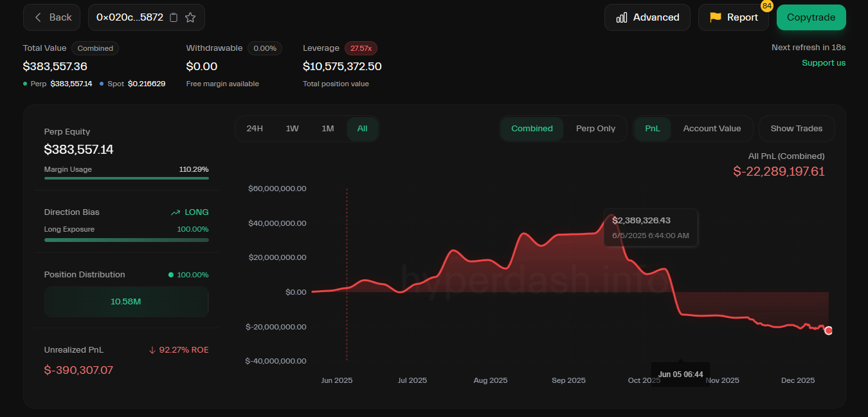Viewport: 868px width, 417px height.
Task: Click the Show Trades button
Action: tap(796, 129)
